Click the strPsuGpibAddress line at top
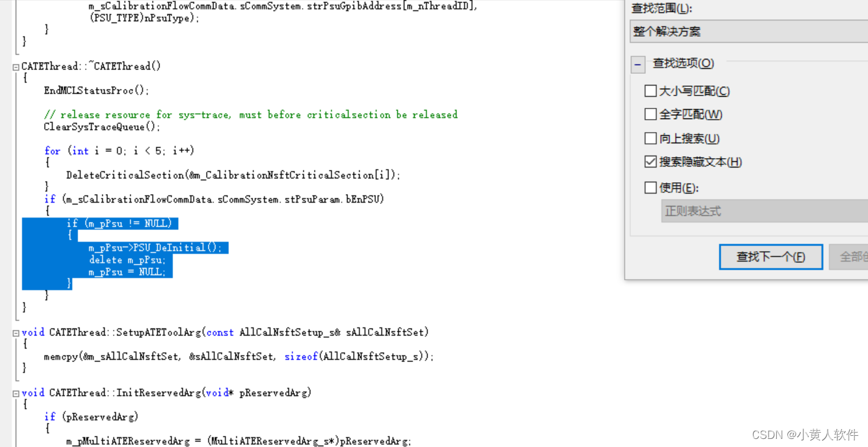 [283, 6]
